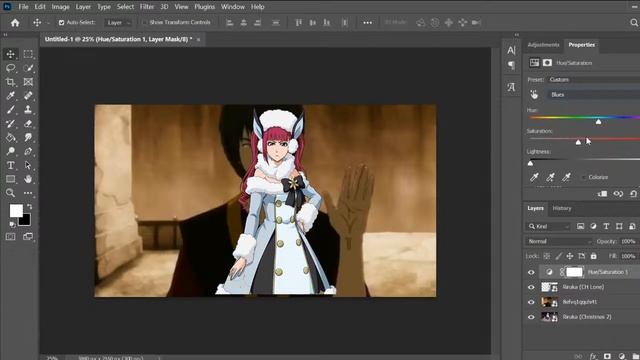Screen dimensions: 640x360
Task: Choose the Lasso tool
Action: click(x=11, y=68)
